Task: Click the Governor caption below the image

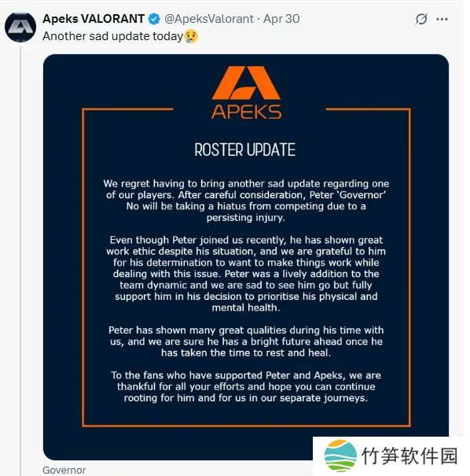Action: pos(64,470)
